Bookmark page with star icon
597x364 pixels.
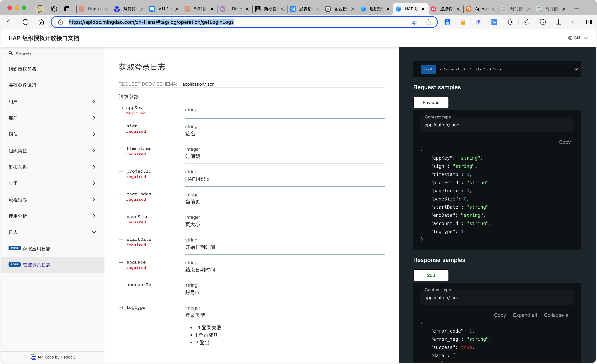point(428,22)
